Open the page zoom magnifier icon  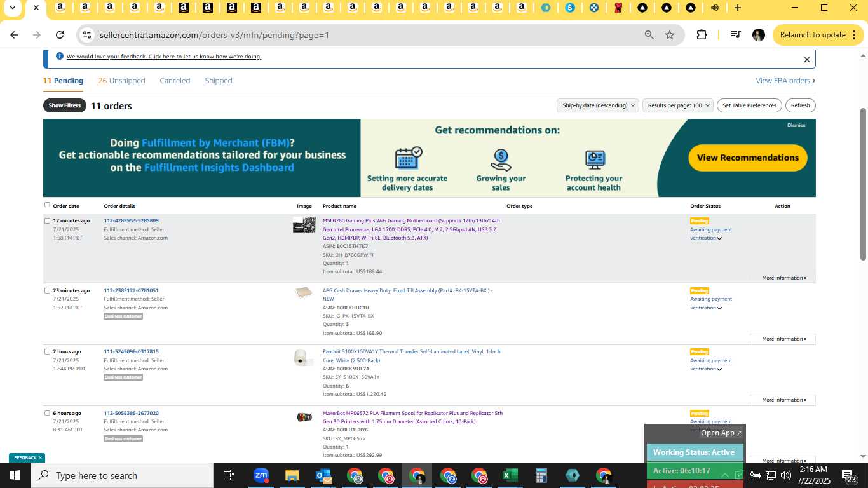coord(649,35)
